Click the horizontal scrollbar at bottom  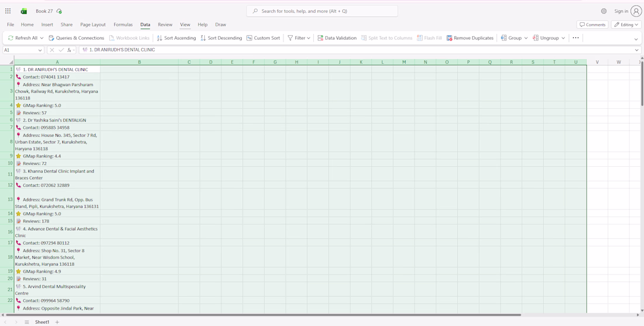point(263,315)
